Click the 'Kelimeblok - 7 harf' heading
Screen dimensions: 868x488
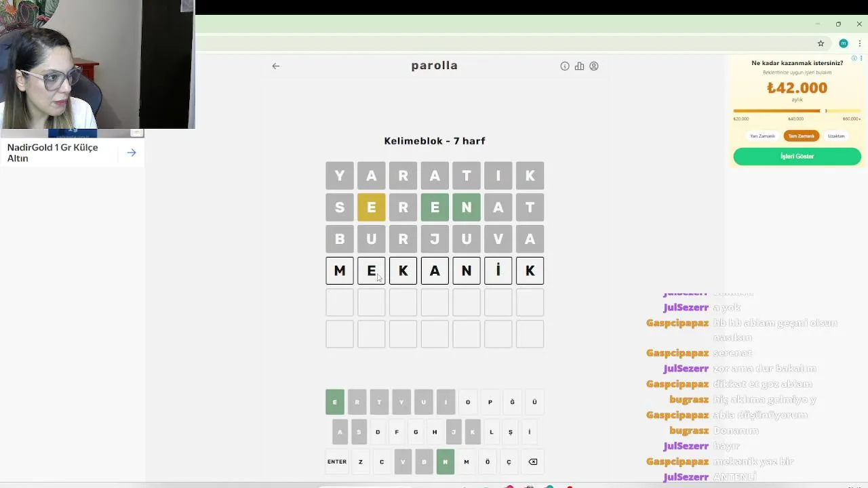[435, 141]
